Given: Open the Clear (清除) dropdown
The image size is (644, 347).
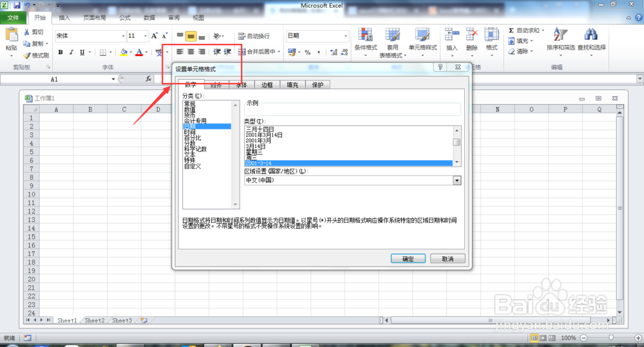Looking at the screenshot, I should coord(520,52).
